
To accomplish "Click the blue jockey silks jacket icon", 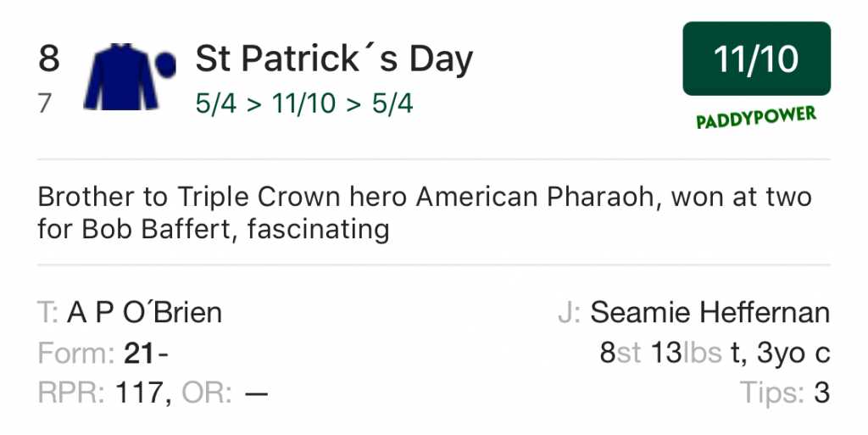I will pos(121,76).
